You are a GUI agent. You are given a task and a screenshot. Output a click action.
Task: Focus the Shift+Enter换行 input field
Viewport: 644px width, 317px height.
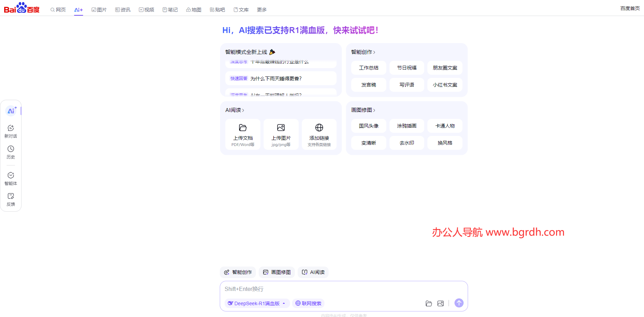(x=344, y=289)
